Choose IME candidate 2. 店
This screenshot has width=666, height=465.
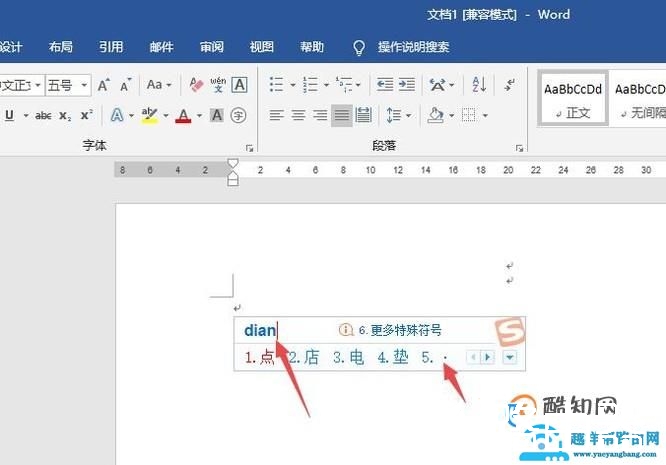pos(304,357)
